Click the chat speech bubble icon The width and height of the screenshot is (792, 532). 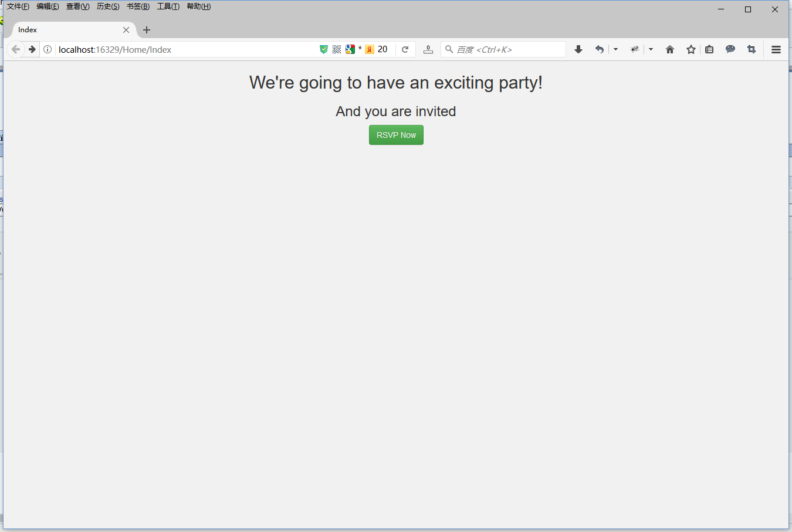730,49
